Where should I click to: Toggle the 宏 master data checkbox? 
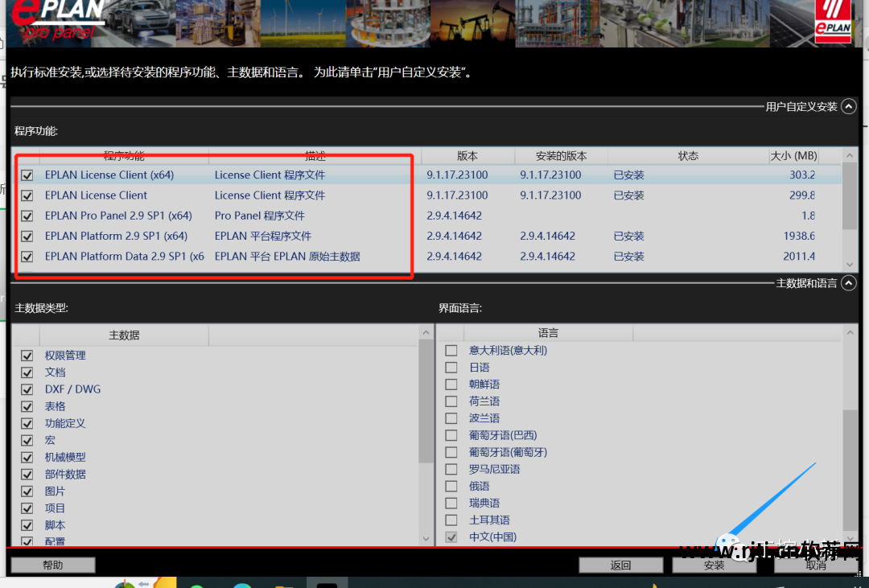point(27,441)
